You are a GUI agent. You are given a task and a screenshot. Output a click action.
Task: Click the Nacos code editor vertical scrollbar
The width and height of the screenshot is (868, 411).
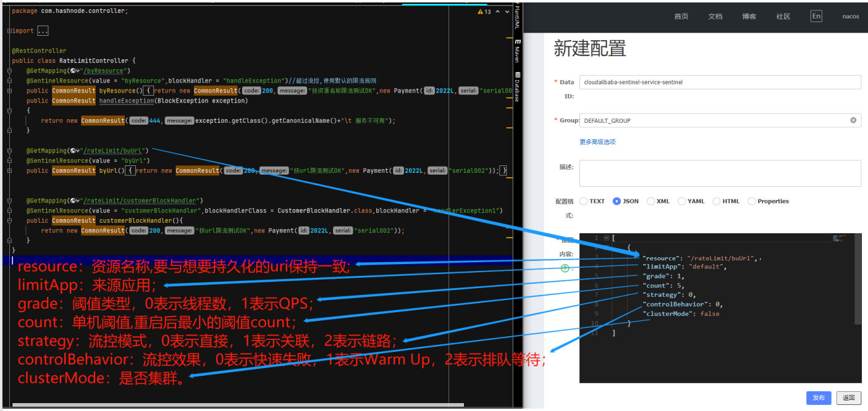857,279
